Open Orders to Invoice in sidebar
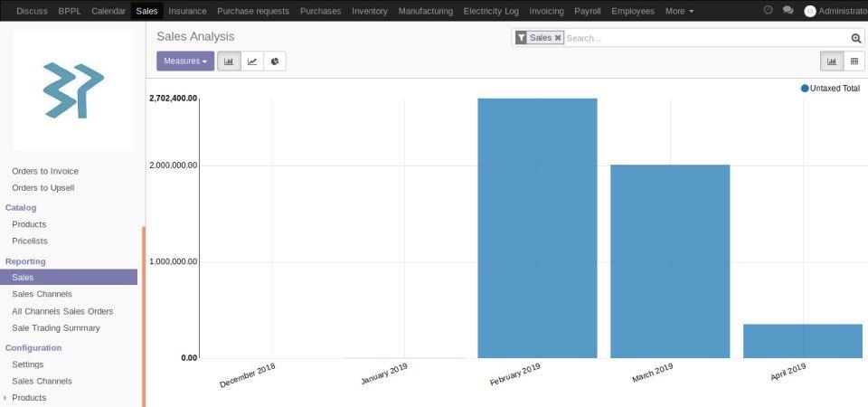This screenshot has height=407, width=868. (x=45, y=171)
